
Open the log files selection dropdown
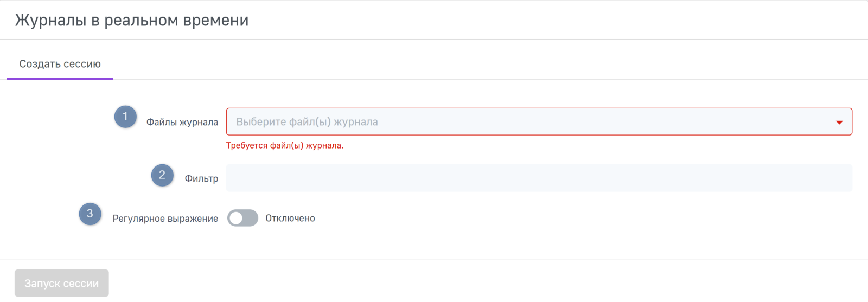(x=539, y=122)
